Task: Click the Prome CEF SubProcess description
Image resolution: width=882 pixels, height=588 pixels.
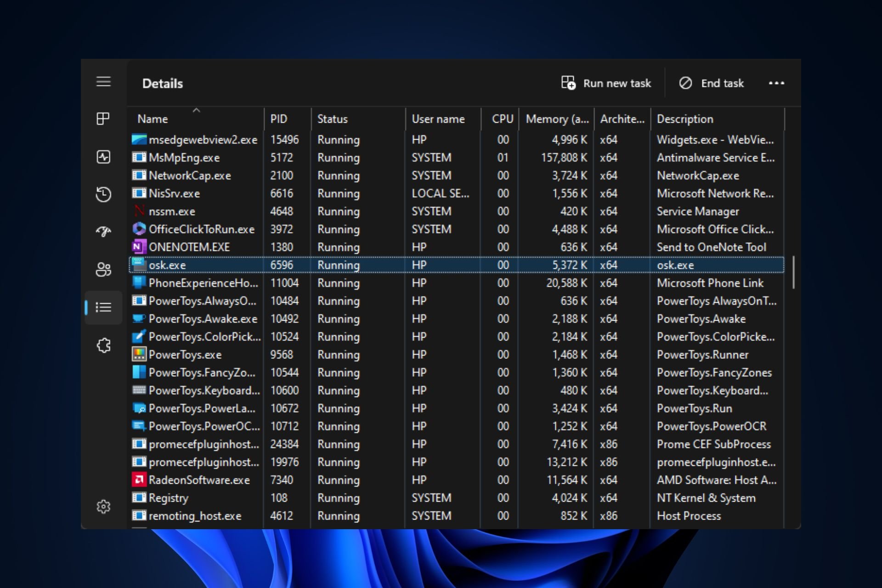Action: [x=714, y=444]
